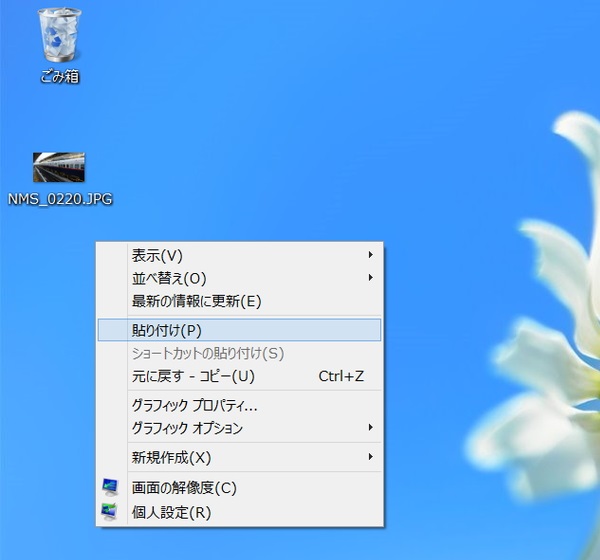Expand arrow next to 新規作成(X)
The height and width of the screenshot is (560, 600).
370,456
